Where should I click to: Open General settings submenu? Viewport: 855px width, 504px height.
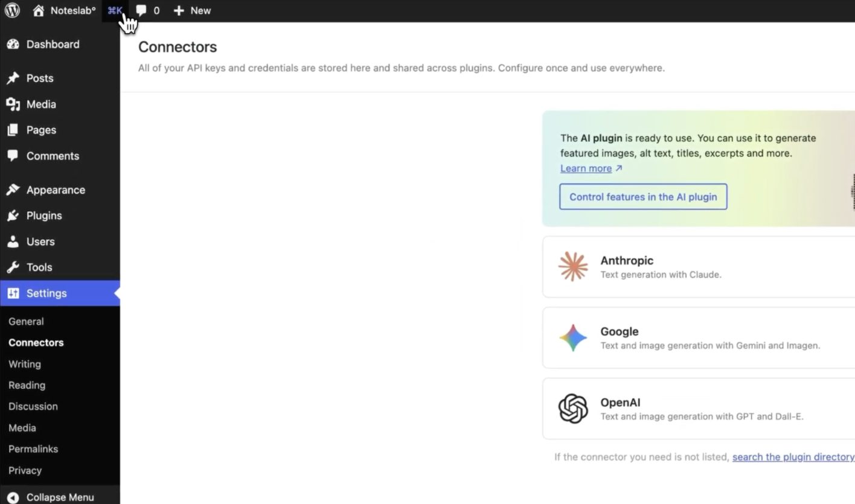pyautogui.click(x=26, y=322)
